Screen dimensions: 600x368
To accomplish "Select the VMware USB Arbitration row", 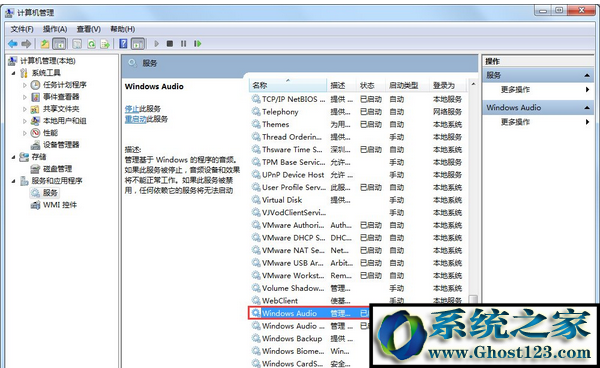I will [x=359, y=263].
